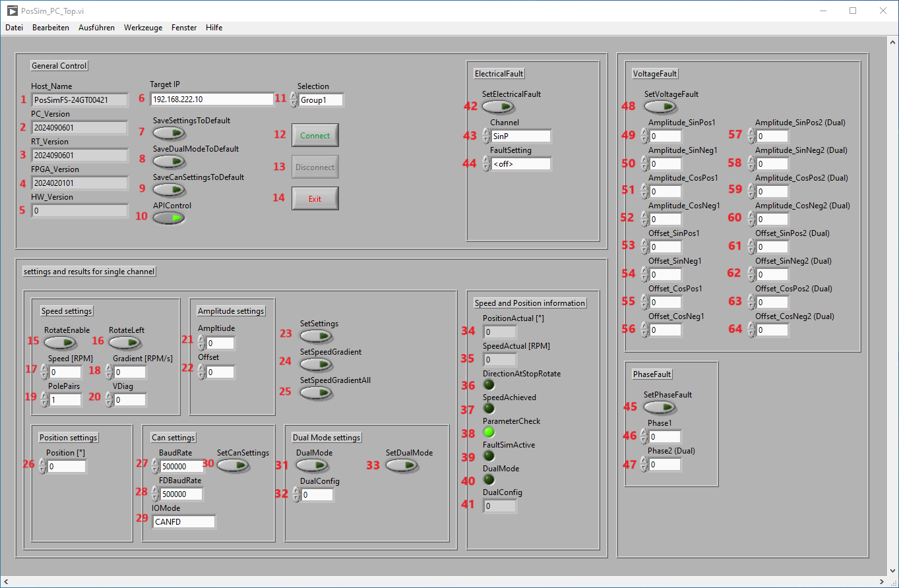Click the Offset_CosNeg2 (Dual) value field
This screenshot has width=899, height=588.
coord(772,330)
